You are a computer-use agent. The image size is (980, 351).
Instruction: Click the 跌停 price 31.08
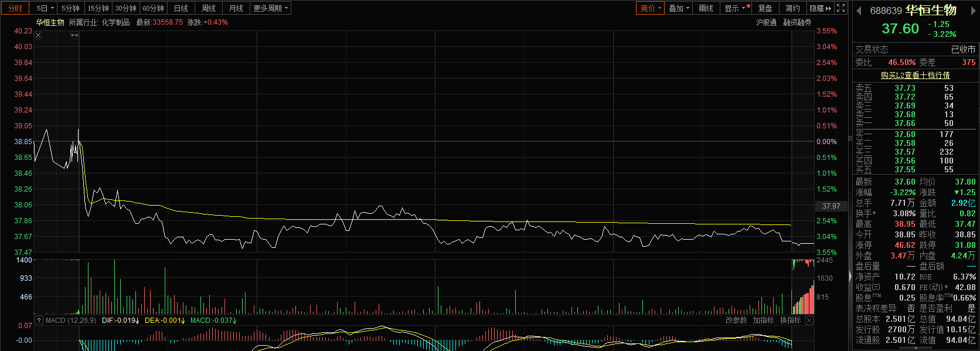point(965,245)
